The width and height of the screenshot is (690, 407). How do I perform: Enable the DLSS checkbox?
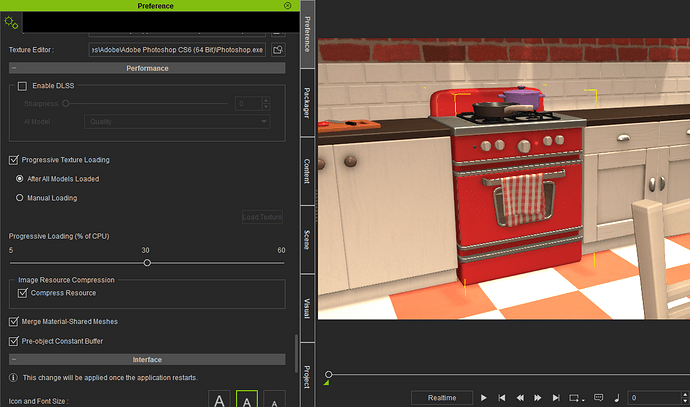[22, 86]
